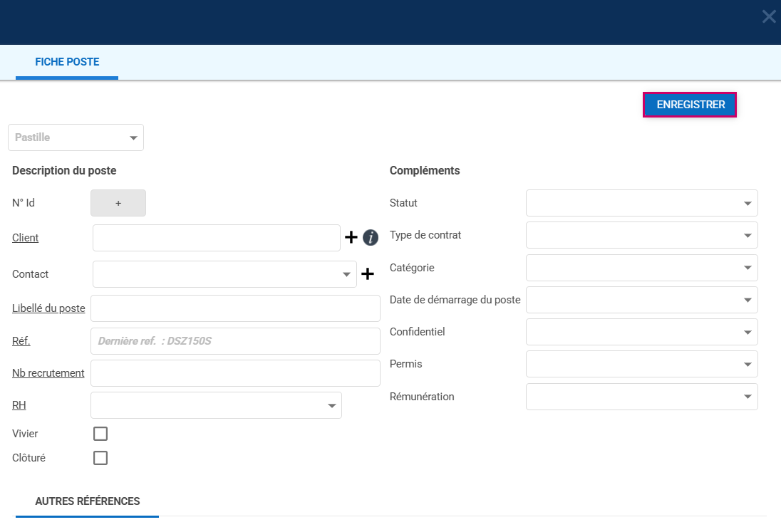Click the Client underlined label link
781x532 pixels.
pyautogui.click(x=26, y=238)
